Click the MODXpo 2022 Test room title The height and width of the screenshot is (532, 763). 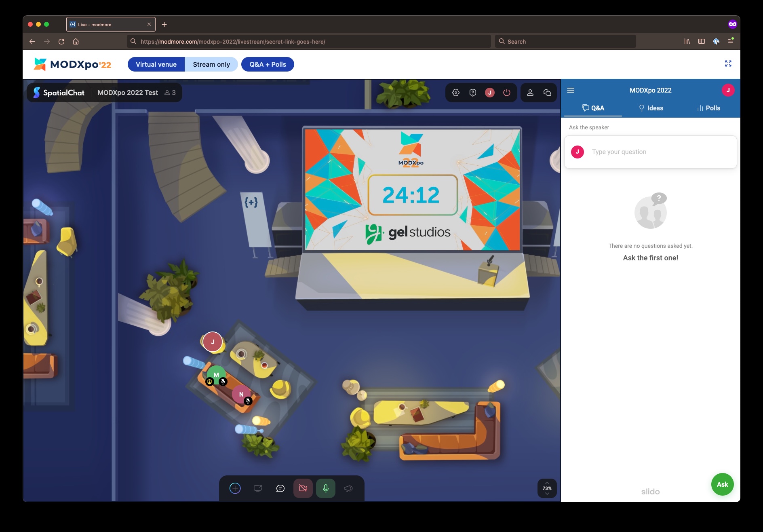tap(128, 93)
